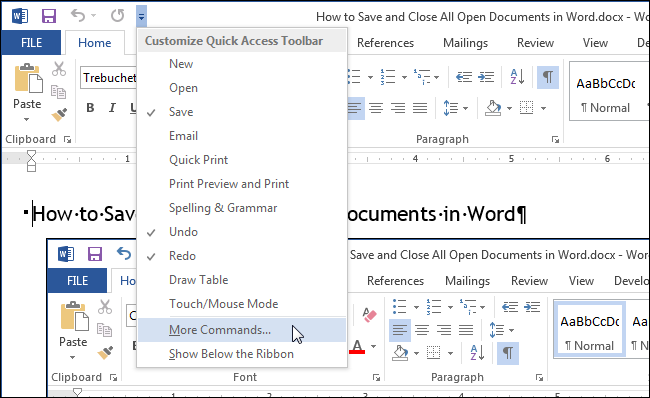
Task: Click the Shading paint bucket in top ribbon
Action: click(493, 108)
